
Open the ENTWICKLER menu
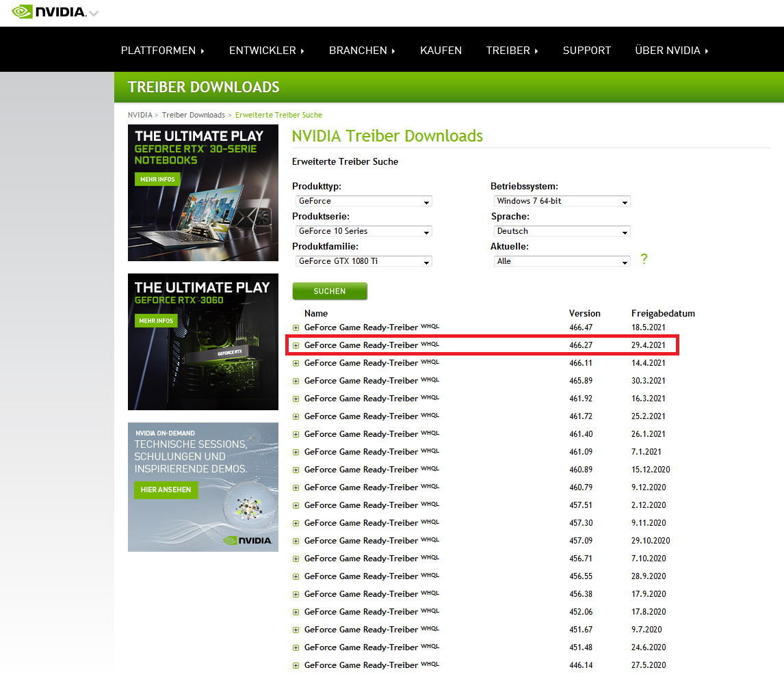tap(267, 51)
